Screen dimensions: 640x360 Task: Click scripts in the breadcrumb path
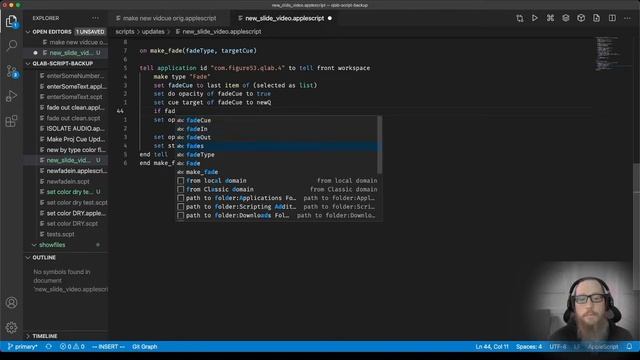pyautogui.click(x=124, y=31)
